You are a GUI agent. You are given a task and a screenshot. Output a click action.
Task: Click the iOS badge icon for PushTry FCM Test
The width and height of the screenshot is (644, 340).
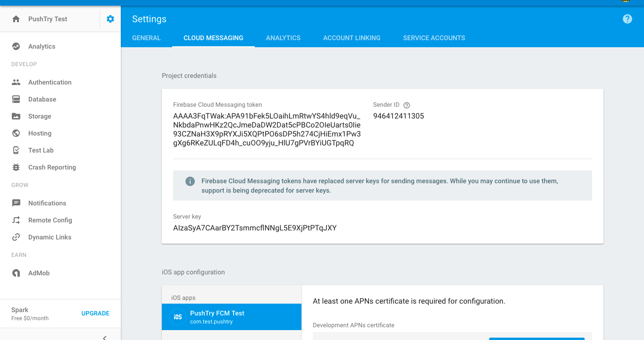(x=178, y=317)
